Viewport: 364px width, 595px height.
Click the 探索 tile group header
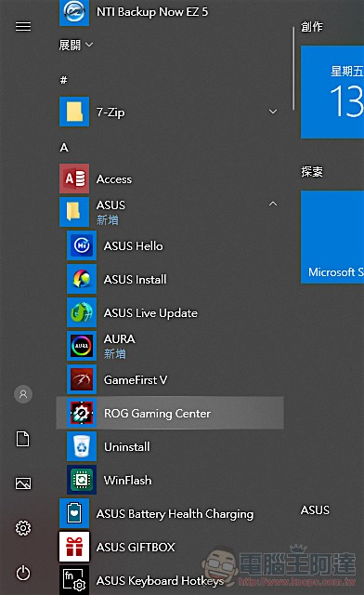pos(312,171)
